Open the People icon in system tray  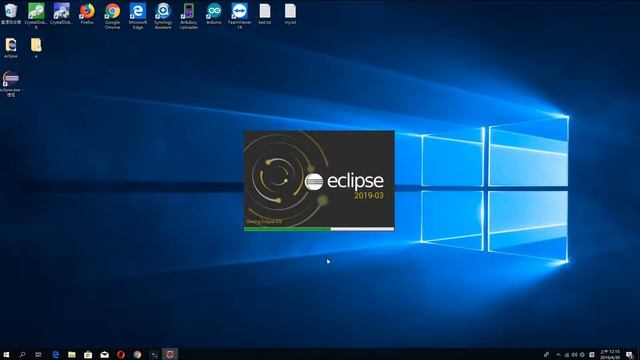(x=547, y=355)
